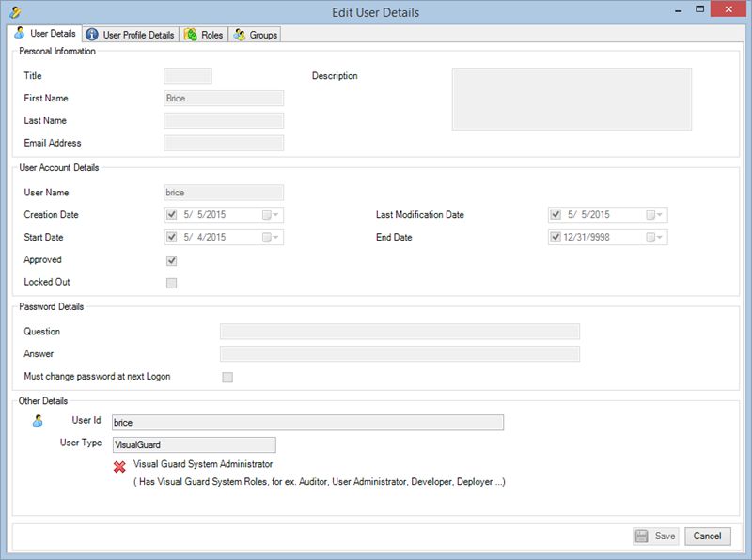Switch to the User Details tab

[x=45, y=33]
